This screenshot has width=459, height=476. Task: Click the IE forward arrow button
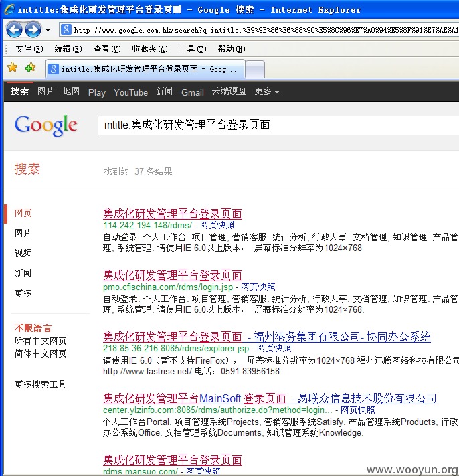point(33,30)
